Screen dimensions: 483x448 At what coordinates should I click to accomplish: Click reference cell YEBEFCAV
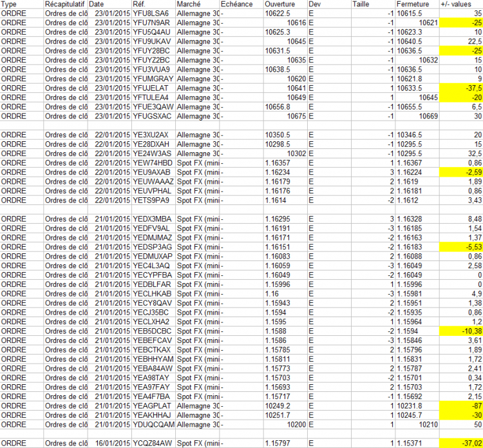pyautogui.click(x=154, y=341)
